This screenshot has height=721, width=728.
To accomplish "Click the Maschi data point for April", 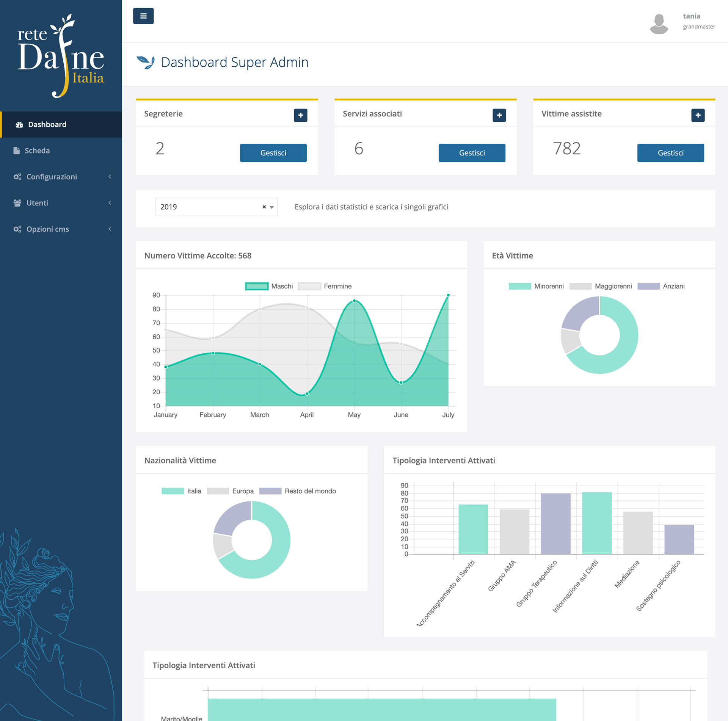I will (307, 394).
